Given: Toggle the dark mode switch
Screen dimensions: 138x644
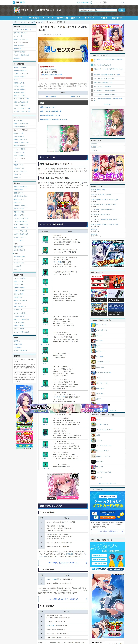Looking at the screenshot, I should pos(105,2).
